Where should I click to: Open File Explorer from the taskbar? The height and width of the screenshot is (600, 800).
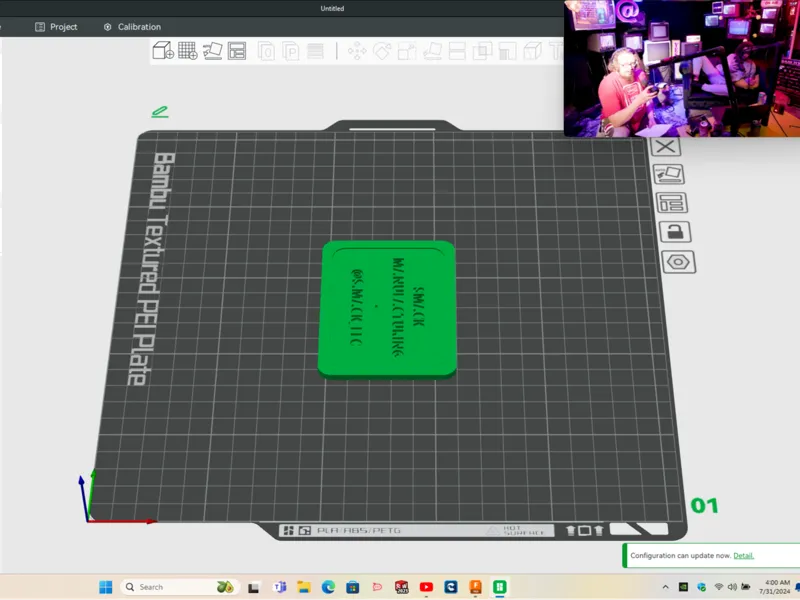click(304, 587)
